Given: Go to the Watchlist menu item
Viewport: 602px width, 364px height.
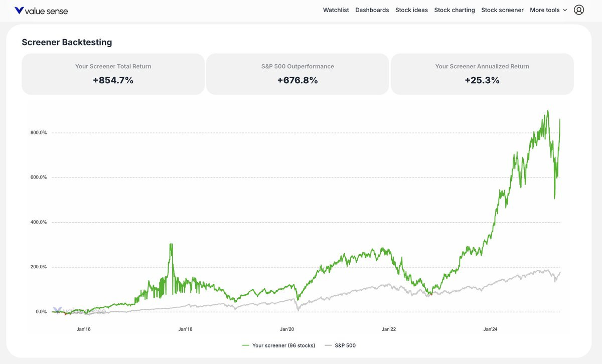Looking at the screenshot, I should [x=336, y=10].
